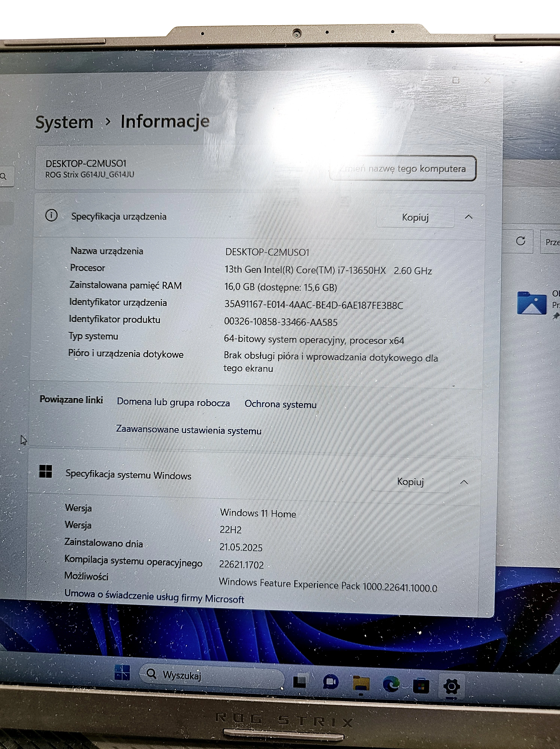The image size is (560, 749).
Task: Open the Pictures folder icon in the background window
Action: tap(531, 303)
